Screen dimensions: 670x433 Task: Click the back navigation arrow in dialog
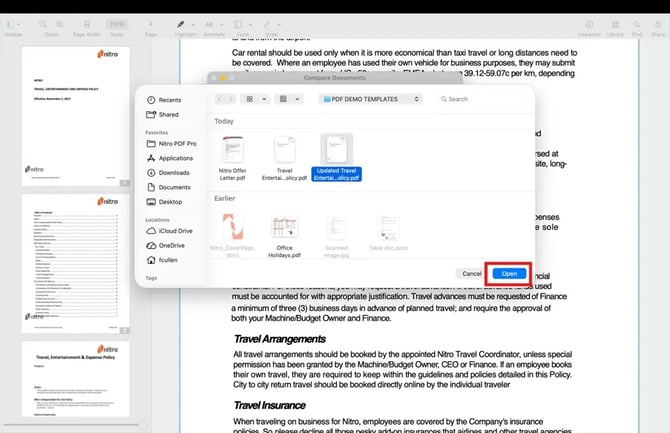coord(220,99)
